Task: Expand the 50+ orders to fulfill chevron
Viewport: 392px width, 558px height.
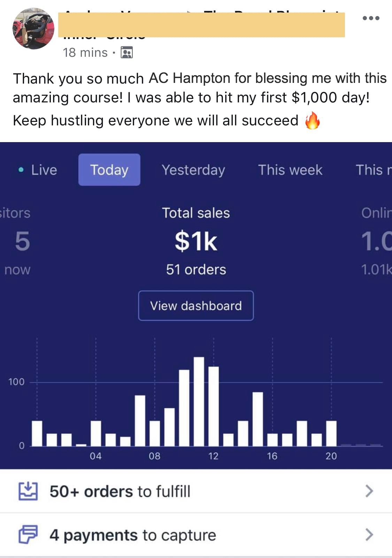Action: (x=369, y=491)
